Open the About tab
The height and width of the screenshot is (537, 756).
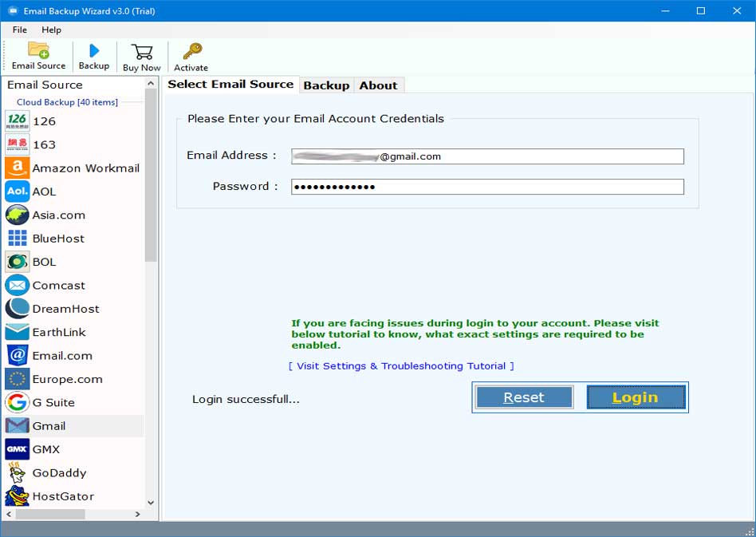[379, 85]
